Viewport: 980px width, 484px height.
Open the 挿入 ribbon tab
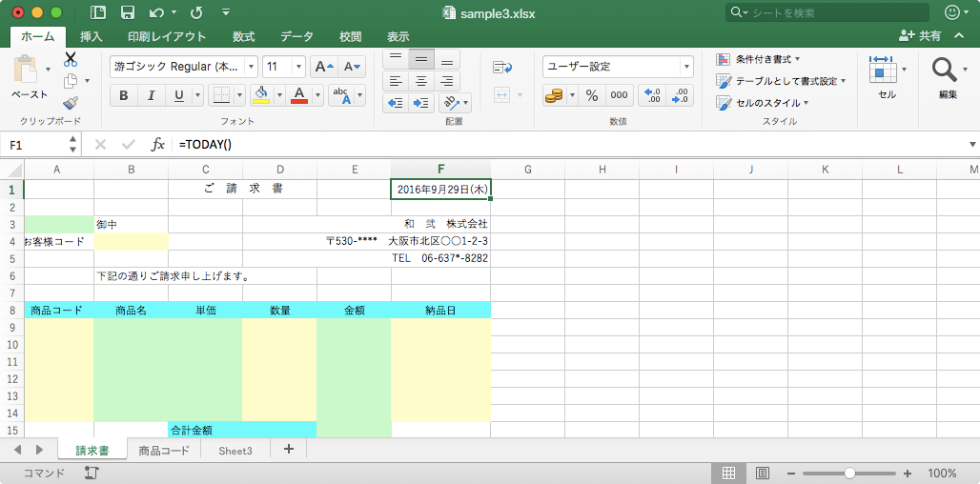(92, 36)
